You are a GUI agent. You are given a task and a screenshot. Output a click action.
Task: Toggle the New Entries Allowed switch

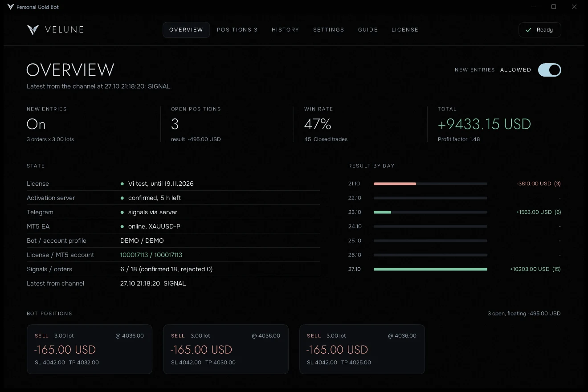549,70
